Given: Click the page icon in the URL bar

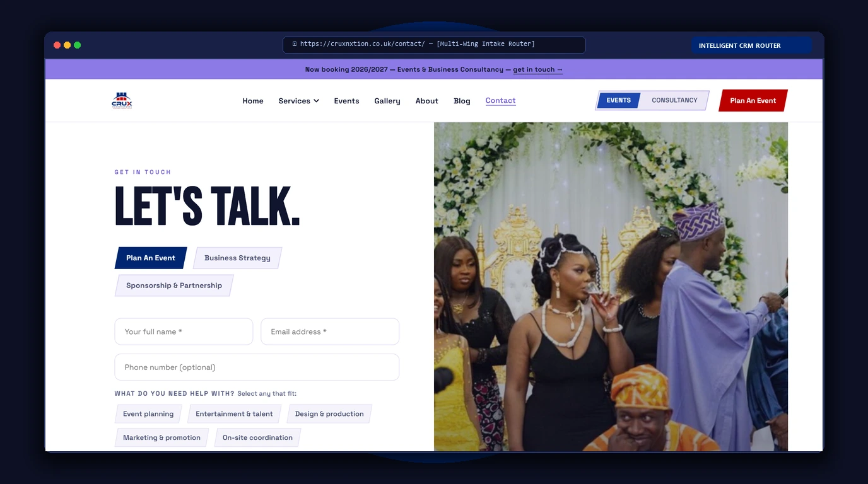Looking at the screenshot, I should point(295,44).
